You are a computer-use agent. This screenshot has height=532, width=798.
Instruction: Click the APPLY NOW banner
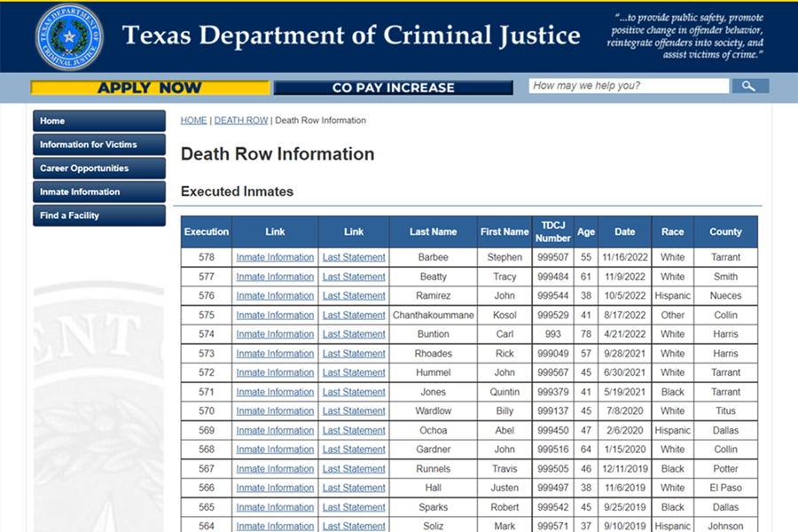point(150,88)
